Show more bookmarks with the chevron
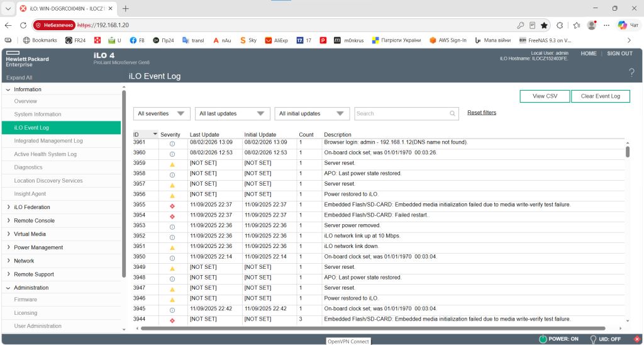The height and width of the screenshot is (345, 644). pos(629,40)
